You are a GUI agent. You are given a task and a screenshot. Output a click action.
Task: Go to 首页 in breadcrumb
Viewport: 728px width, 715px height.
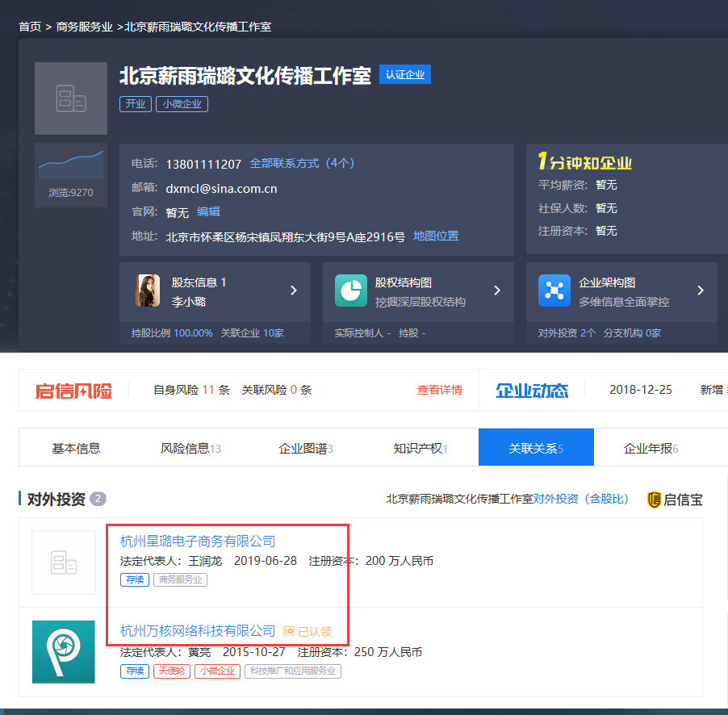(30, 27)
